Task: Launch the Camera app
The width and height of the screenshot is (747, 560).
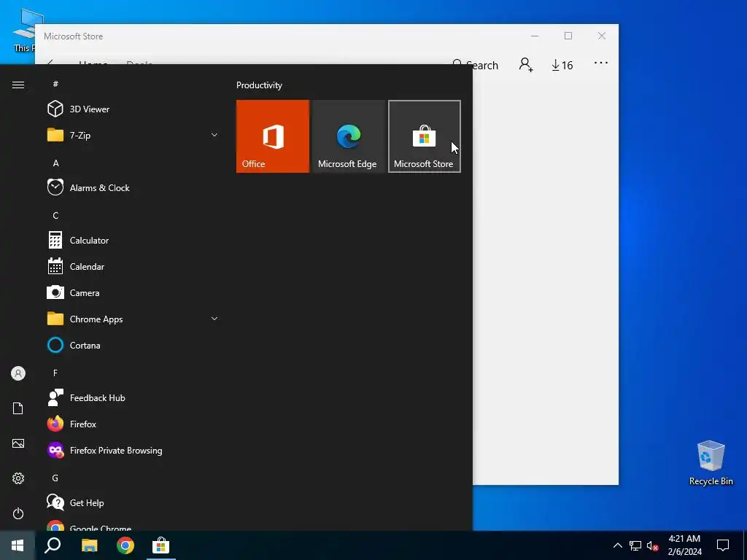Action: tap(133, 292)
